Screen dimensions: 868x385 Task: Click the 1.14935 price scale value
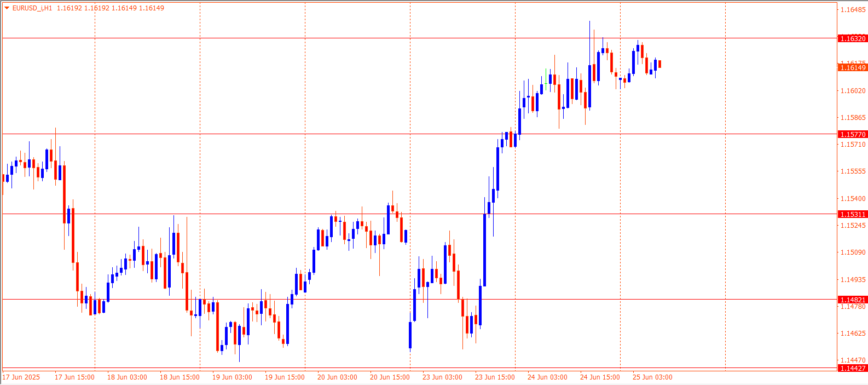click(x=853, y=280)
